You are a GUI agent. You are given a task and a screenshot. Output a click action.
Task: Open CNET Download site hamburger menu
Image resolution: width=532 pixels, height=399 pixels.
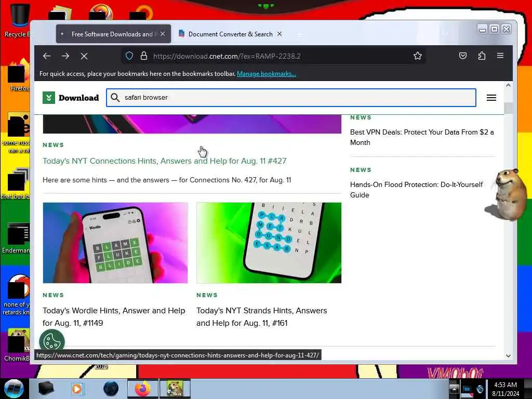(x=491, y=98)
